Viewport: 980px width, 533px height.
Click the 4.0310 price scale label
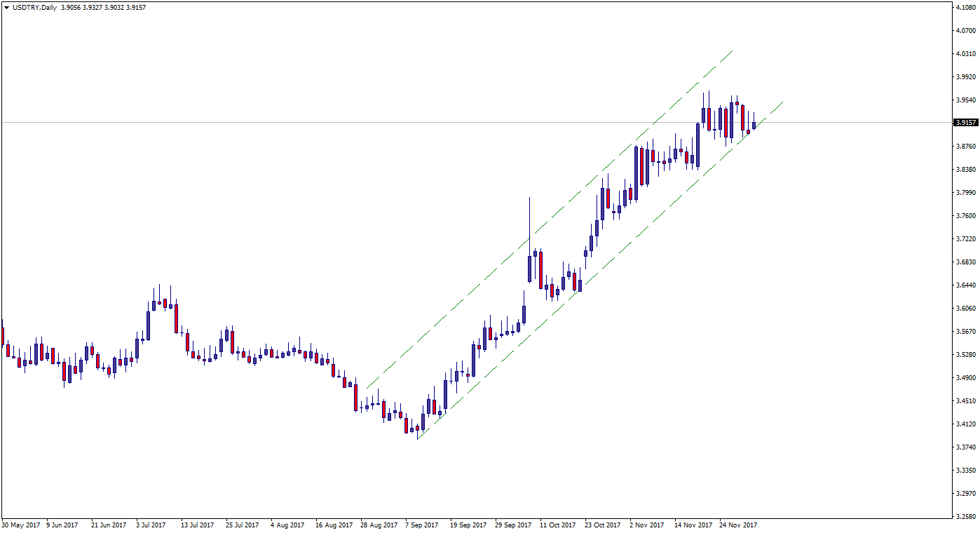(x=965, y=54)
